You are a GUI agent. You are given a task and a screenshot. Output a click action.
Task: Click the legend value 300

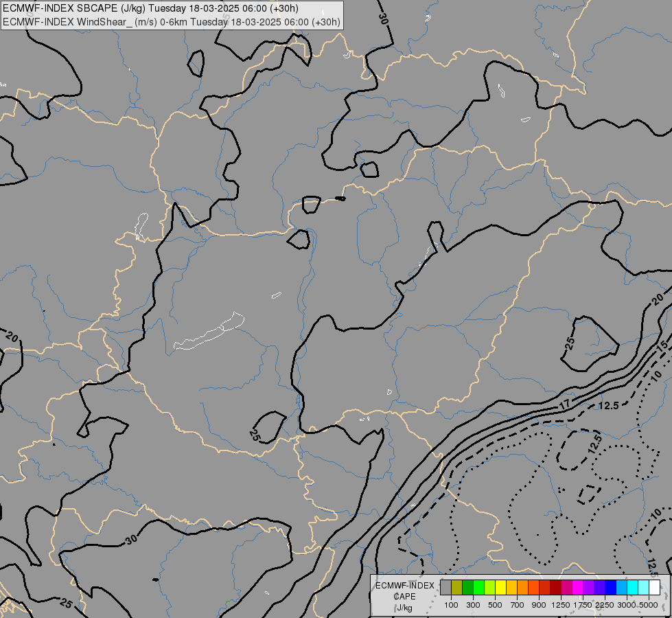point(473,605)
